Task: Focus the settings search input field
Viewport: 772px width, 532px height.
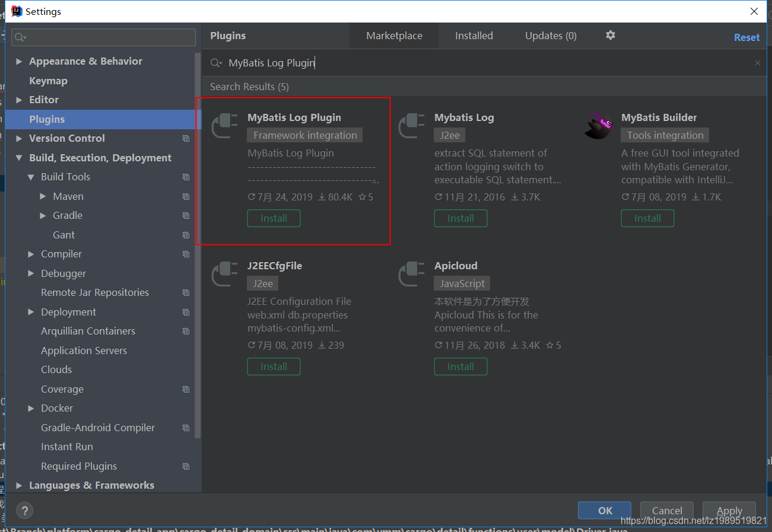Action: 103,37
